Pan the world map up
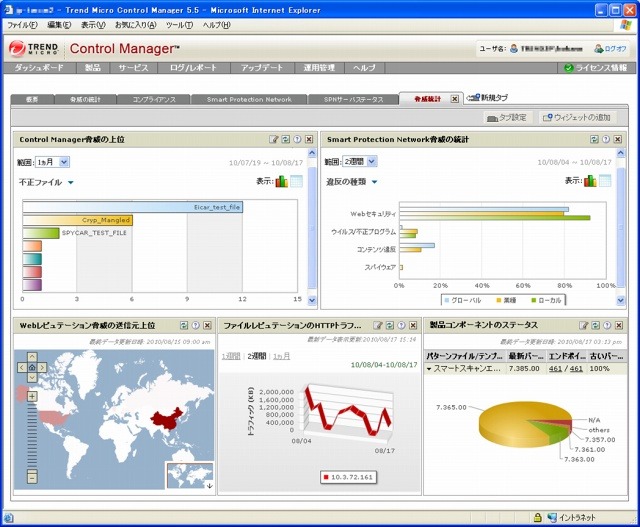Viewport: 640px width, 527px height. 32,358
